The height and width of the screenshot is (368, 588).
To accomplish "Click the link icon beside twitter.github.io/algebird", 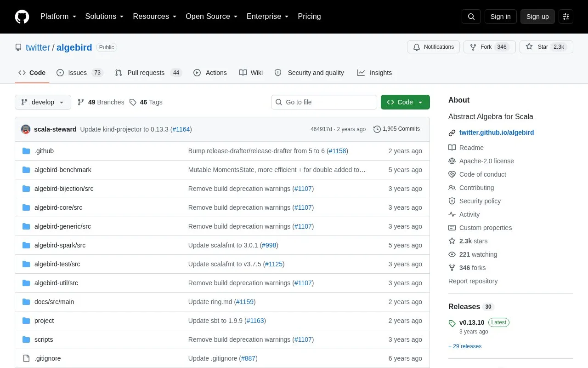I will [x=452, y=132].
